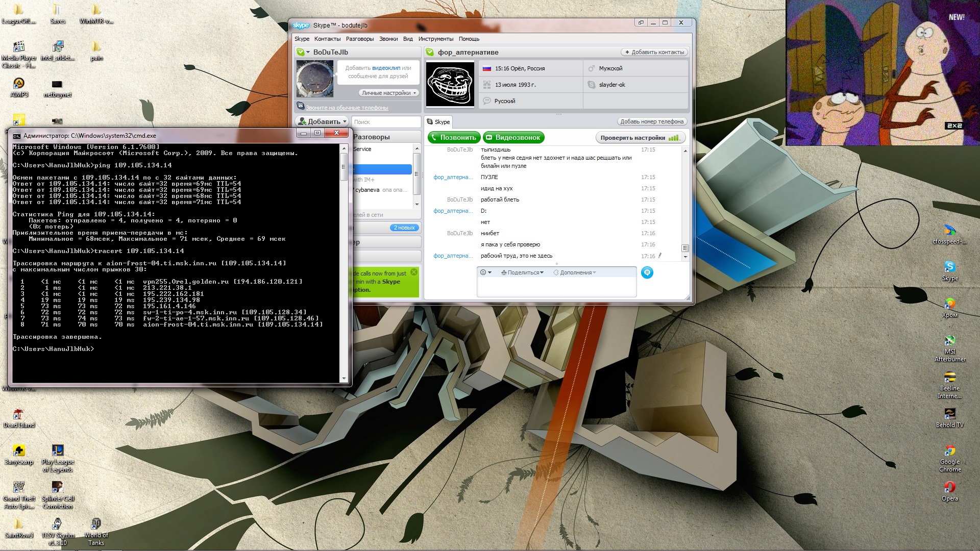Open the WinMTR desktop folder
Viewport: 980px width, 551px height.
(96, 14)
